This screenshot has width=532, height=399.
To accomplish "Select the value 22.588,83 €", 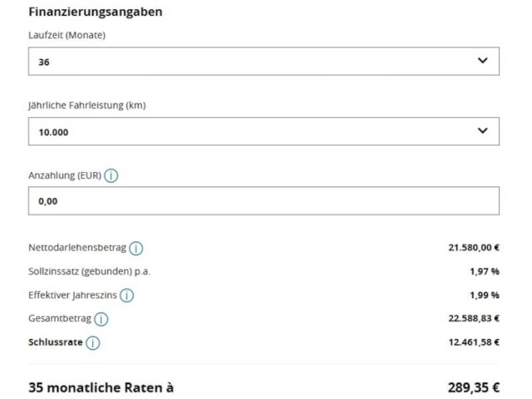I will [474, 318].
